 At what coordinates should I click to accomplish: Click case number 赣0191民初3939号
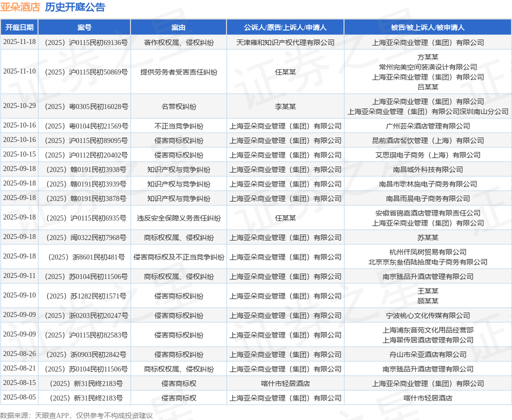(x=86, y=184)
